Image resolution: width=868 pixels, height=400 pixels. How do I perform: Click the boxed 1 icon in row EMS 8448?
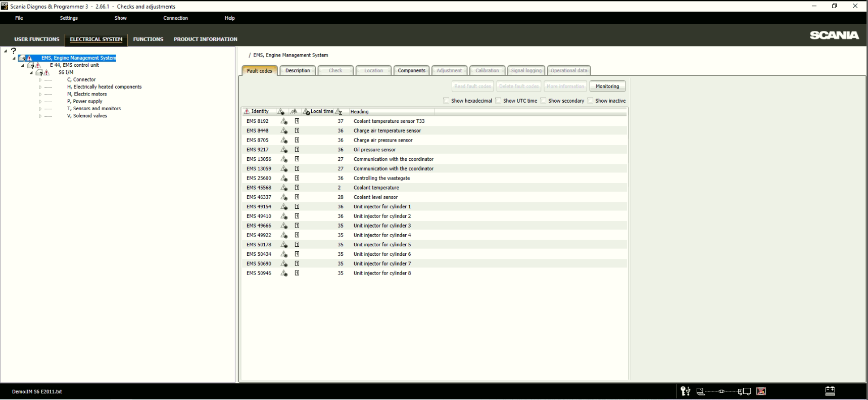click(297, 130)
